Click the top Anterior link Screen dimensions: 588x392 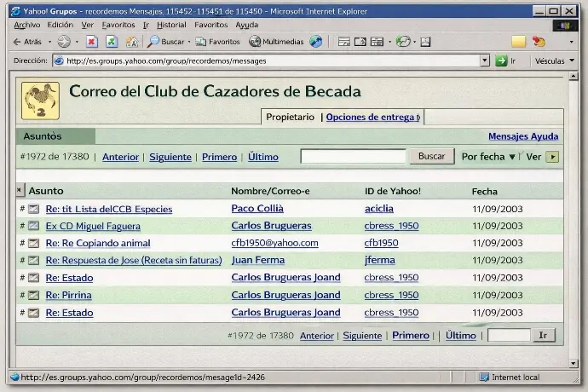click(120, 157)
